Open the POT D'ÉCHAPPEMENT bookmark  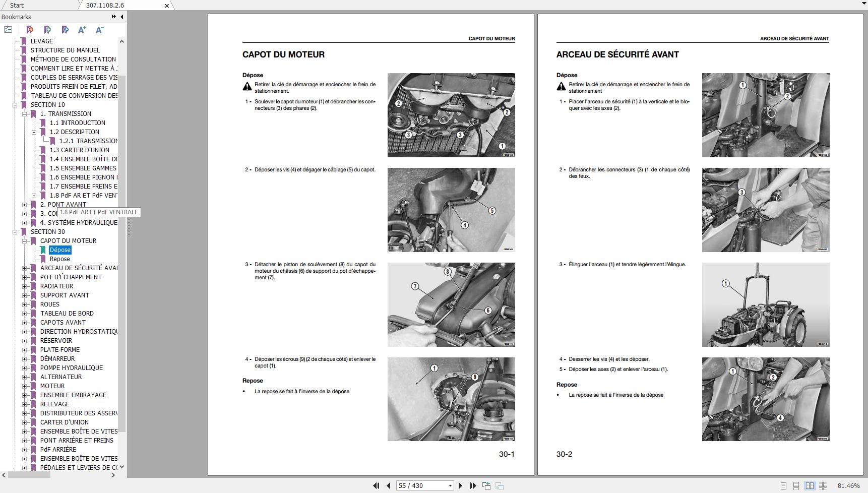71,277
